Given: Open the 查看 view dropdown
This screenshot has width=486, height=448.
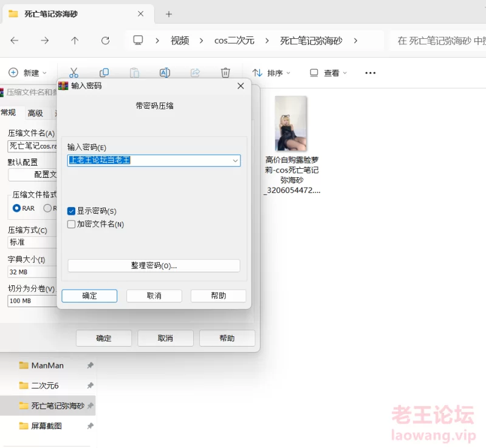Looking at the screenshot, I should tap(329, 73).
